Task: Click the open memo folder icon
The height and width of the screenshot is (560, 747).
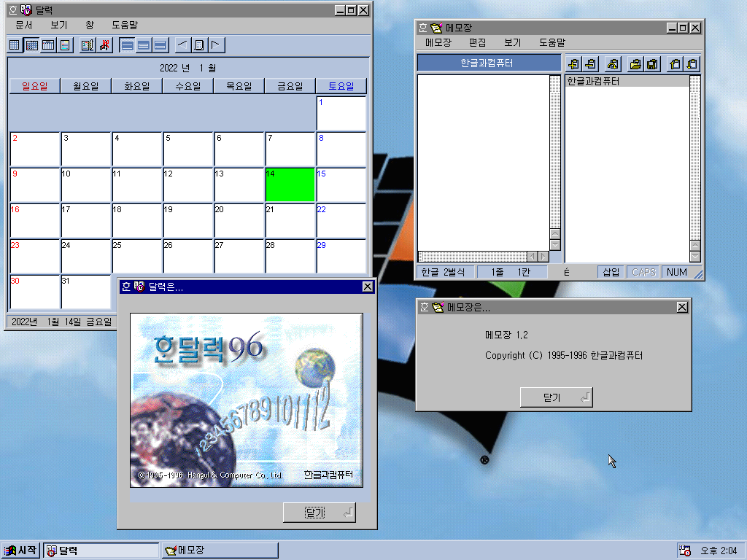Action: [635, 63]
